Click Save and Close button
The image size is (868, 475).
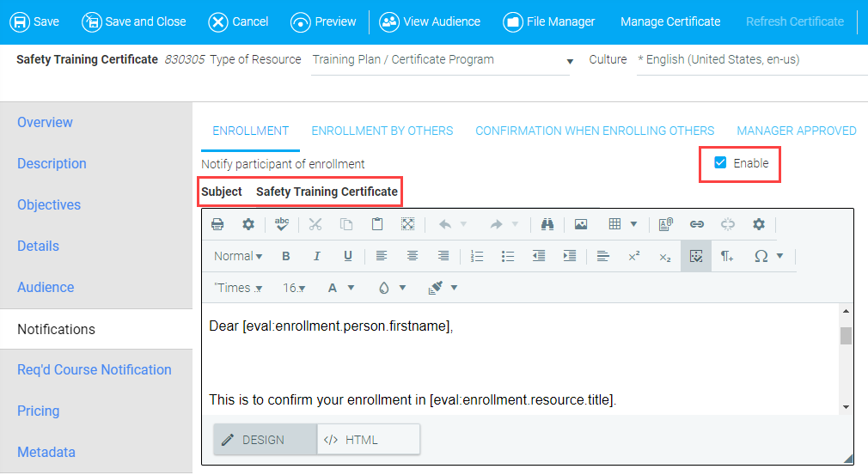coord(133,21)
